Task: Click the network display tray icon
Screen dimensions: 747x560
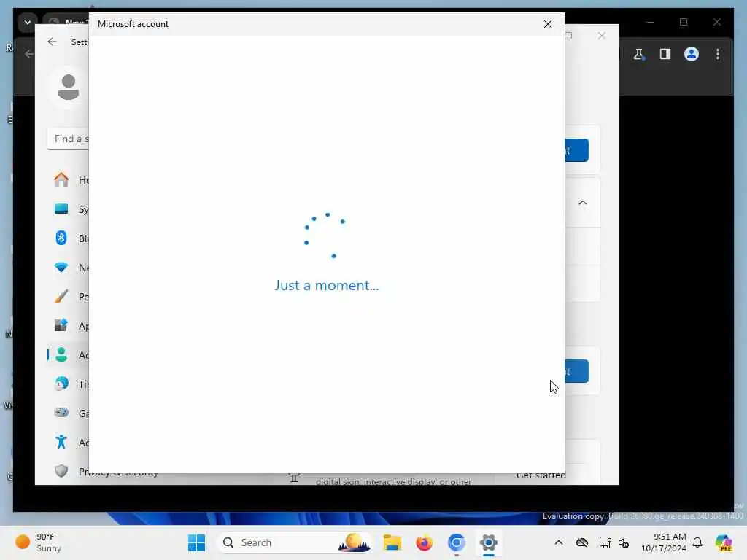Action: [x=605, y=542]
